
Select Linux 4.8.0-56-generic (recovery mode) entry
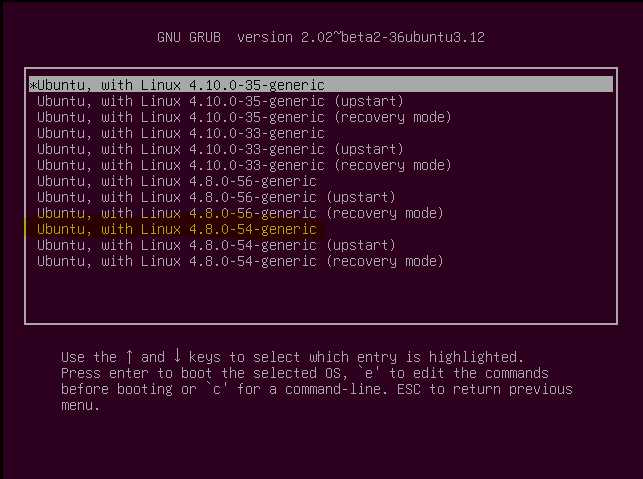point(240,213)
